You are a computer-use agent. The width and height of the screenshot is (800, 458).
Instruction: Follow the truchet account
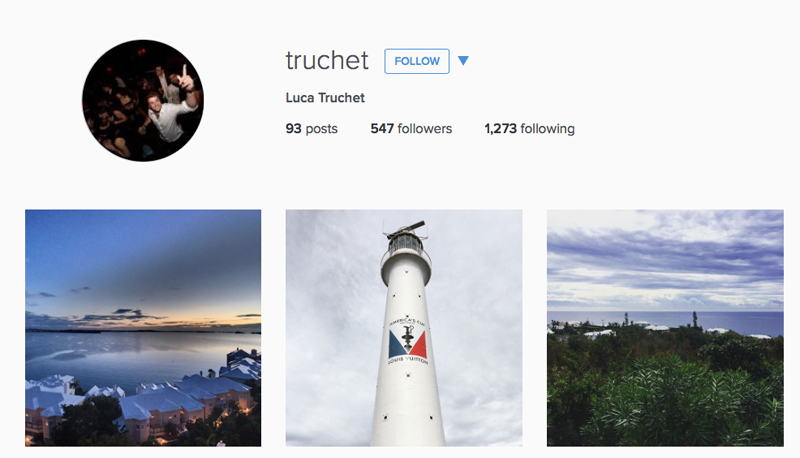tap(417, 61)
